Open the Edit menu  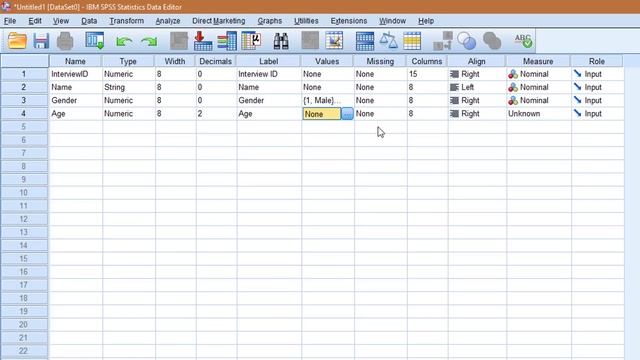(35, 21)
